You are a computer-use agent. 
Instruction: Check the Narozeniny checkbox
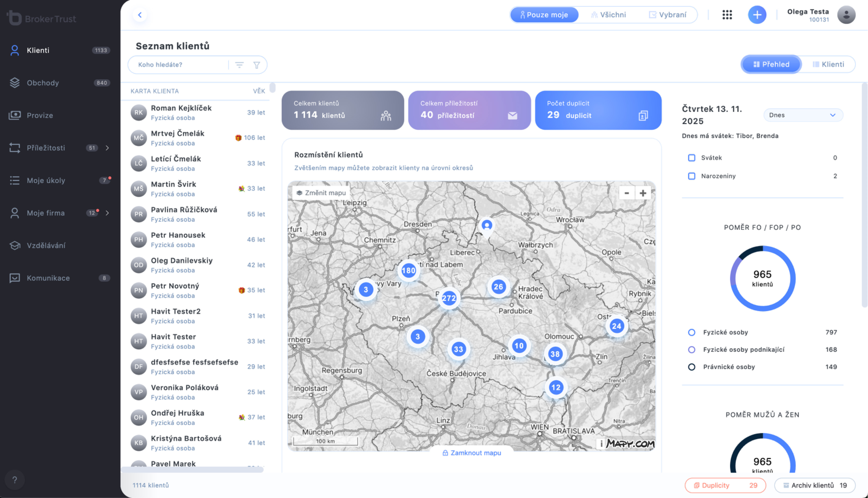click(691, 176)
